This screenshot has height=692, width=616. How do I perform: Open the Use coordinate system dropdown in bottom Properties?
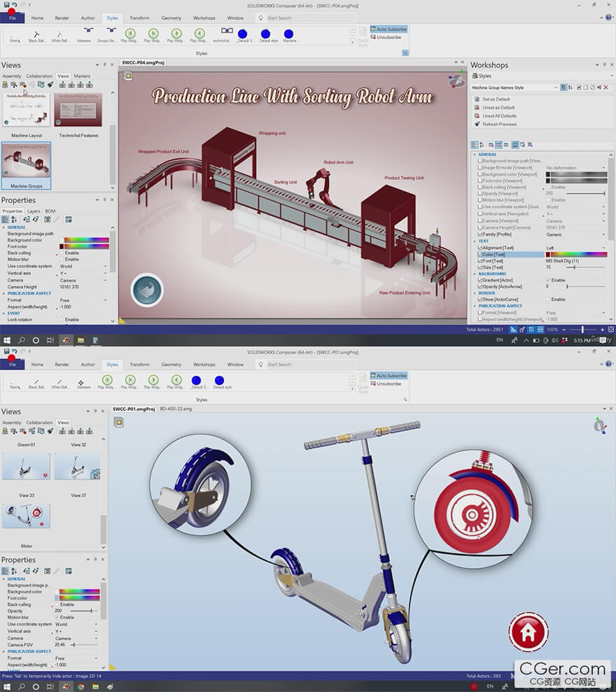(97, 624)
